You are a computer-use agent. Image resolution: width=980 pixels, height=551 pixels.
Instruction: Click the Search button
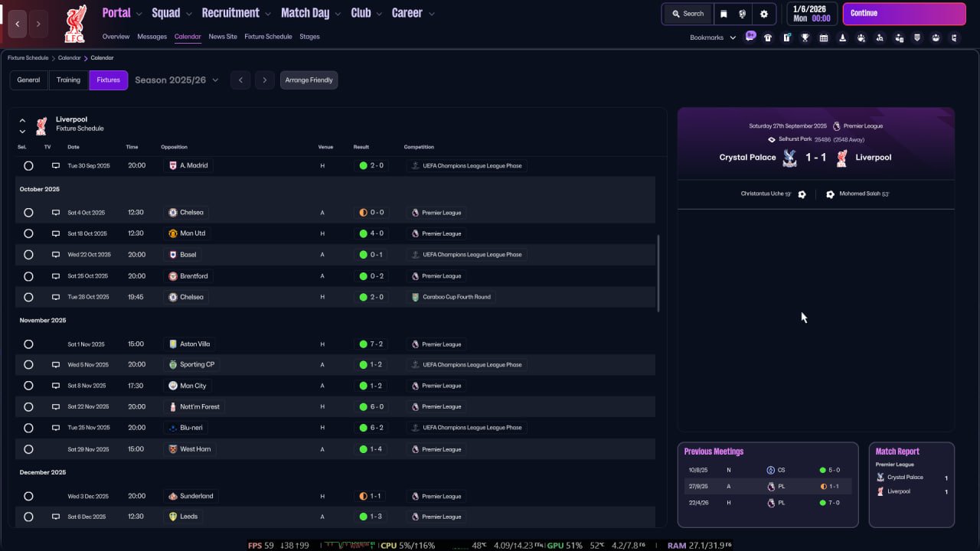coord(688,14)
